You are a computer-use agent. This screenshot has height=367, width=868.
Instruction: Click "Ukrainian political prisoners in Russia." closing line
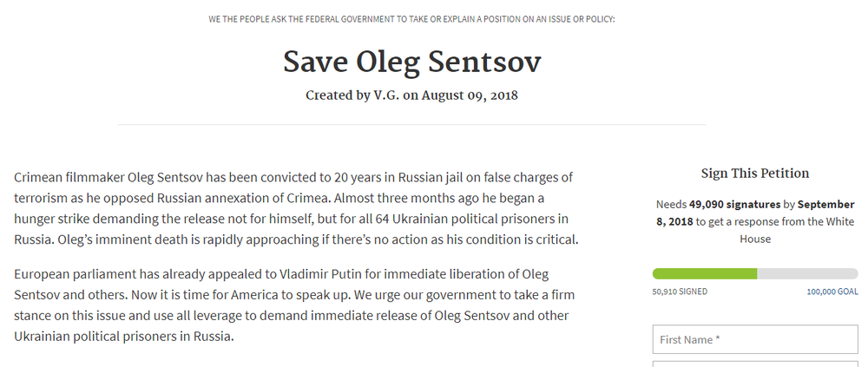(124, 337)
